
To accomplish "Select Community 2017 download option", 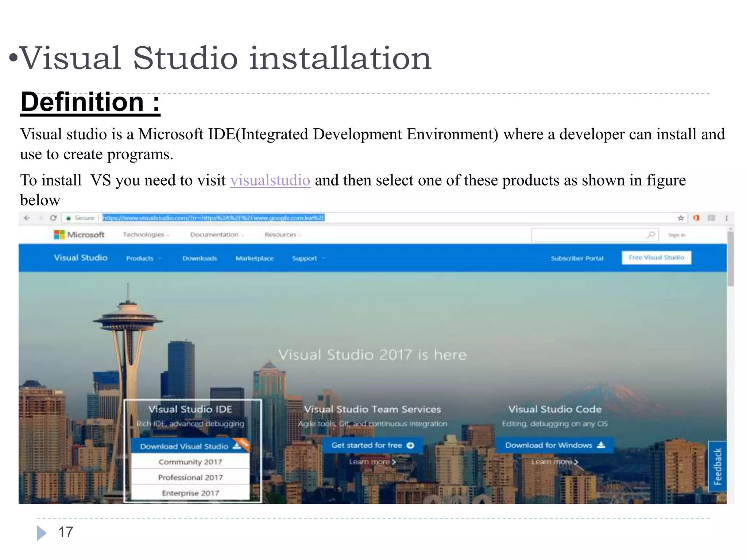I will pyautogui.click(x=190, y=462).
